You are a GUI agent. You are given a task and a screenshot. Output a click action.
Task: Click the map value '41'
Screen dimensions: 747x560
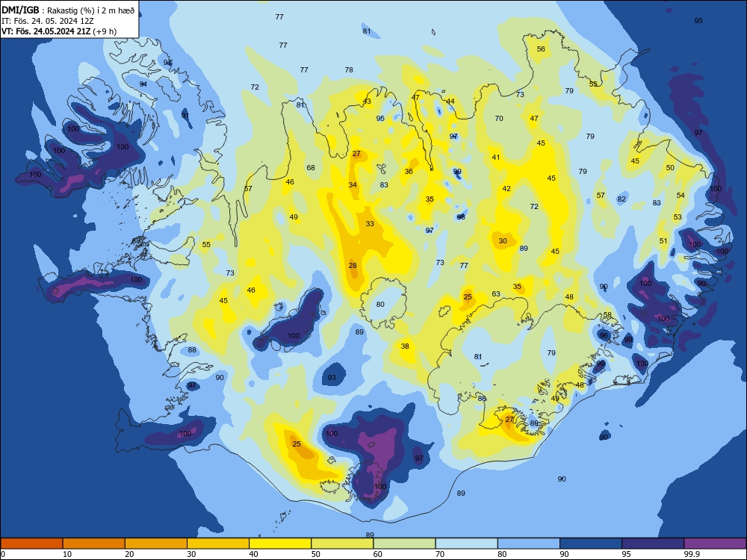496,157
